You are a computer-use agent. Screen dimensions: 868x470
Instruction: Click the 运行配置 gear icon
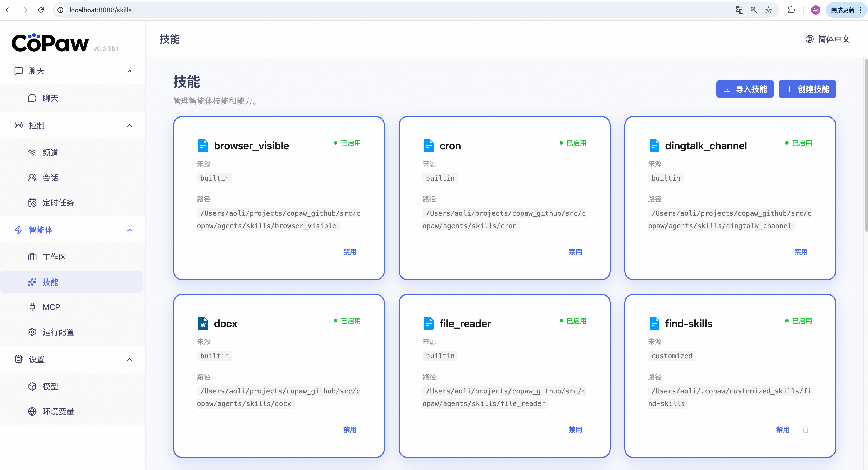coord(32,332)
